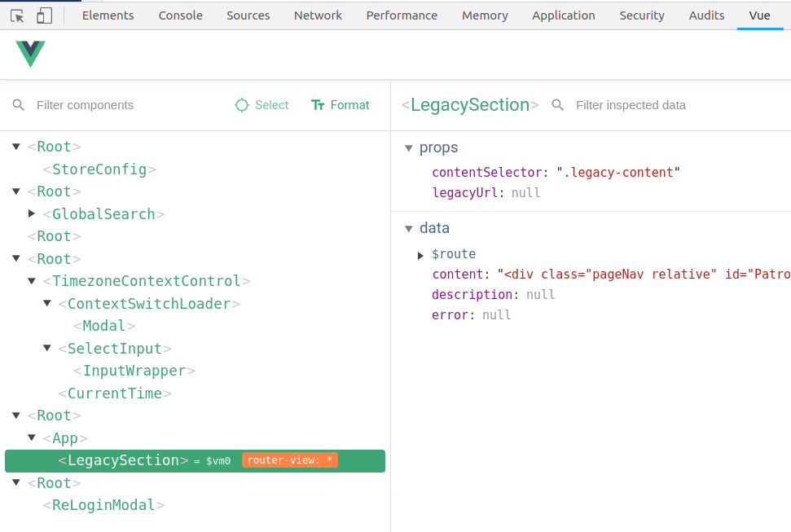The height and width of the screenshot is (532, 791).
Task: Select the Vue devtools tab
Action: (759, 15)
